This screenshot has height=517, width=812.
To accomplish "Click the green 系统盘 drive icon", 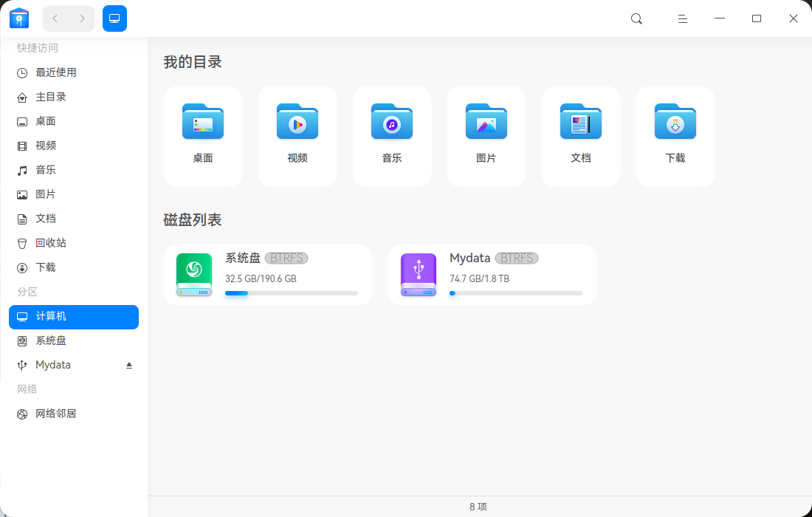I will tap(194, 275).
